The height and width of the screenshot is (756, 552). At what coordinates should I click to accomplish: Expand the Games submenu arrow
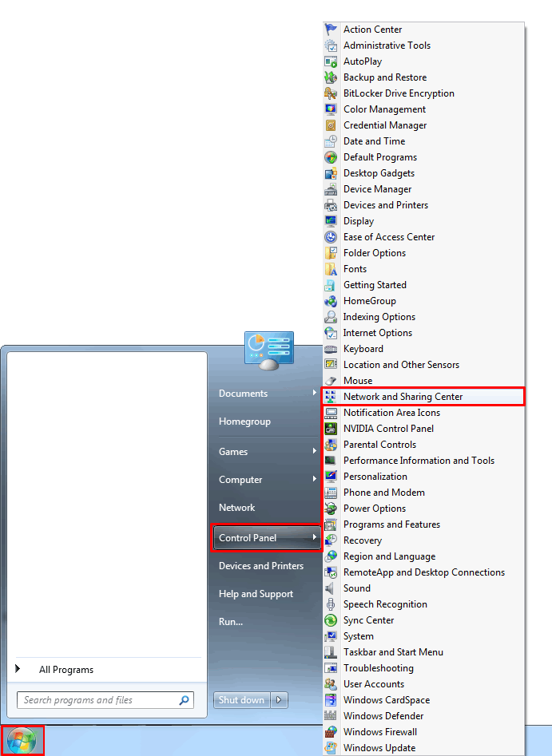315,451
